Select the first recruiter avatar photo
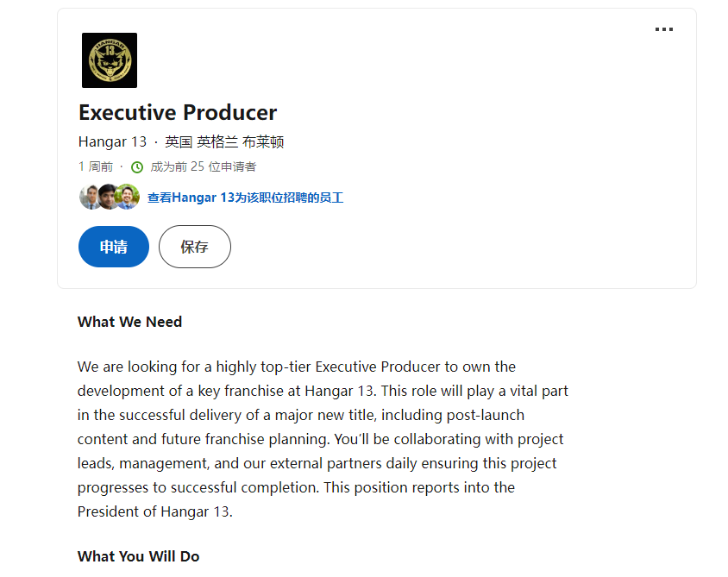 [90, 197]
